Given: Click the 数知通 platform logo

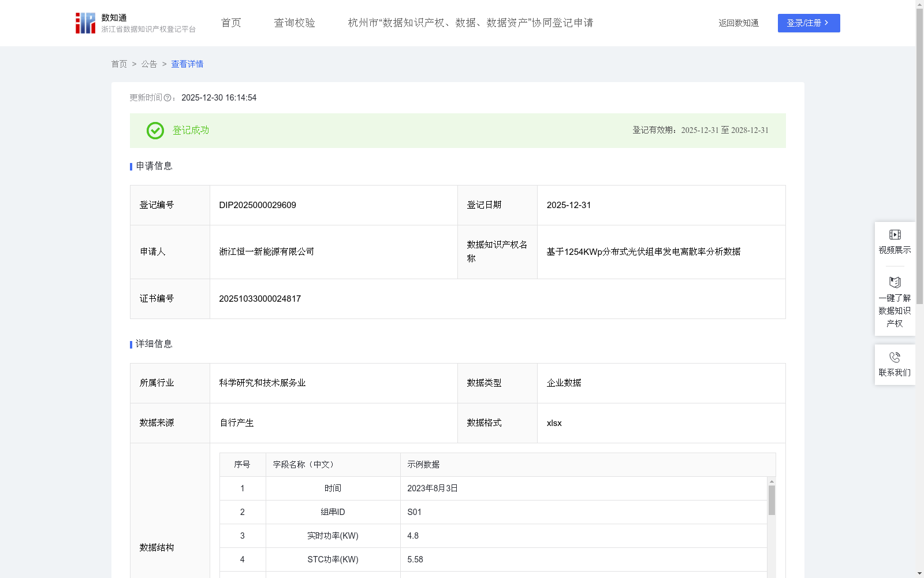Looking at the screenshot, I should coord(135,23).
